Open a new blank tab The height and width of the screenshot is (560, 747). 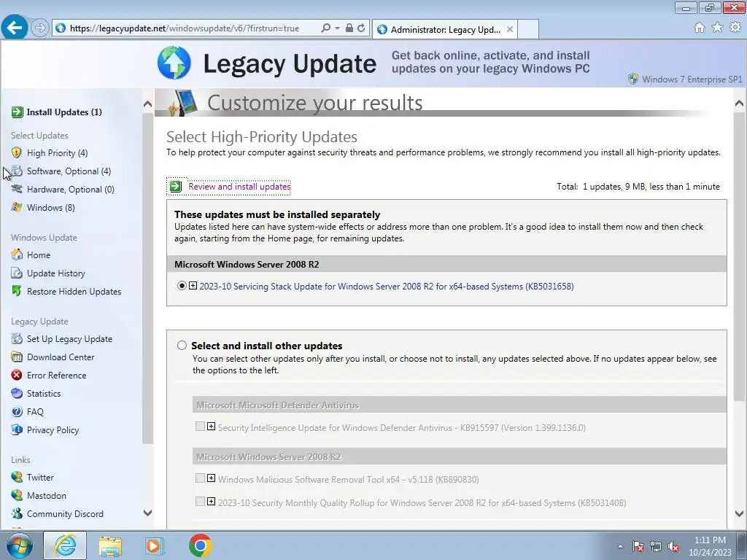(528, 29)
